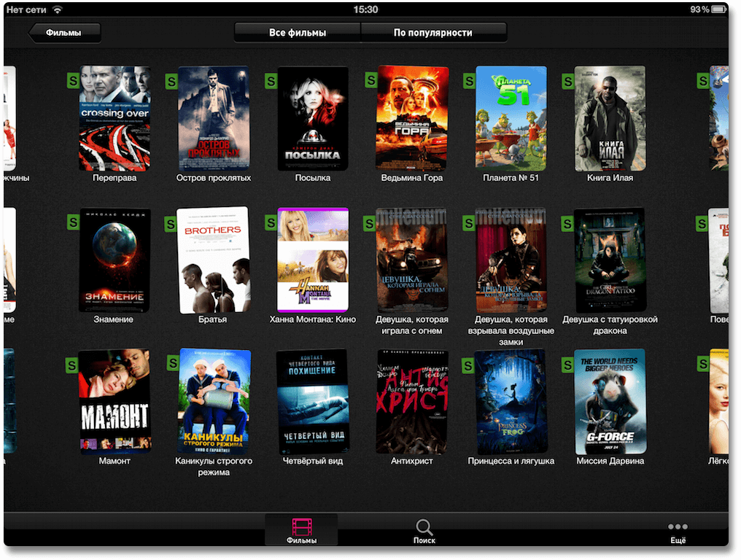Click the green S badge on Планета № 51
Viewport: 741px width, 560px height.
[469, 81]
